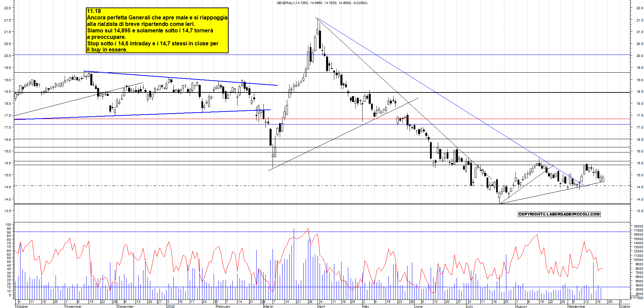Screen dimensions: 644x308
Task: Click the '85' label on the oscillator scale
Action: (x=9, y=236)
